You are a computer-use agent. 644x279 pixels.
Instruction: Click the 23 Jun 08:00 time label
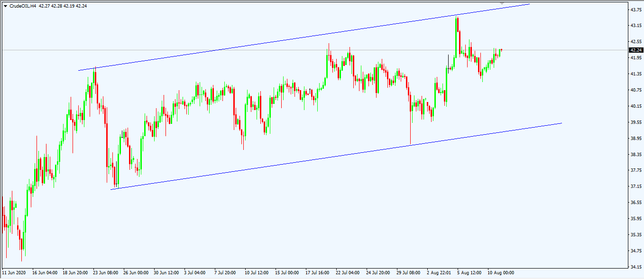pyautogui.click(x=106, y=273)
